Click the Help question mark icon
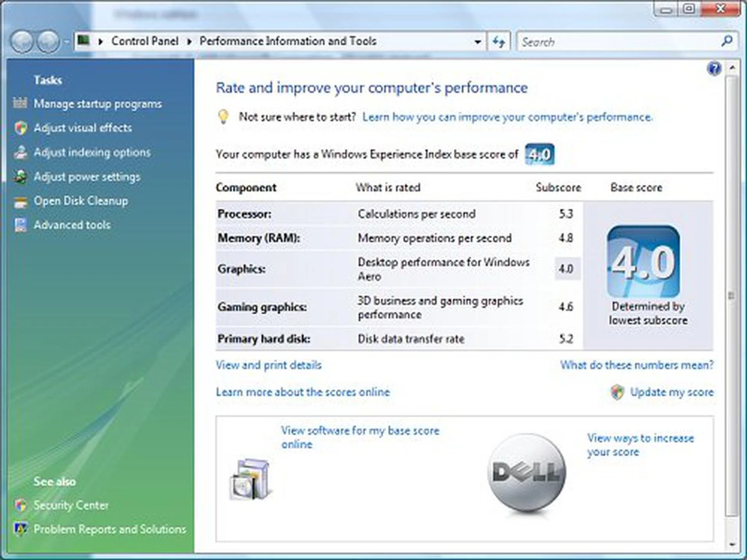747x560 pixels. pos(715,68)
